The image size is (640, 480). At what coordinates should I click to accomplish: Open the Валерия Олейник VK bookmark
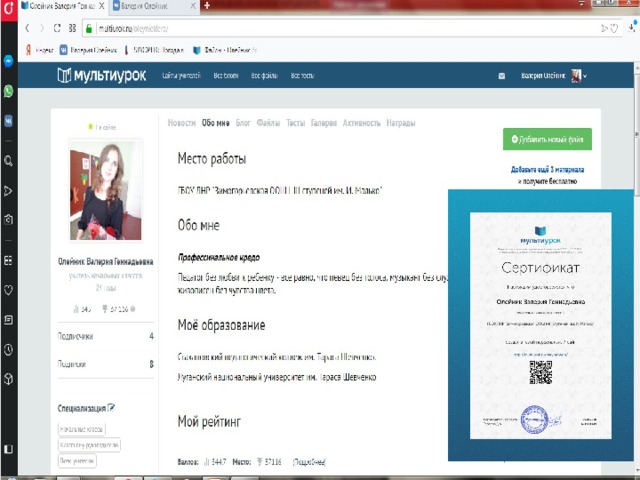[88, 50]
